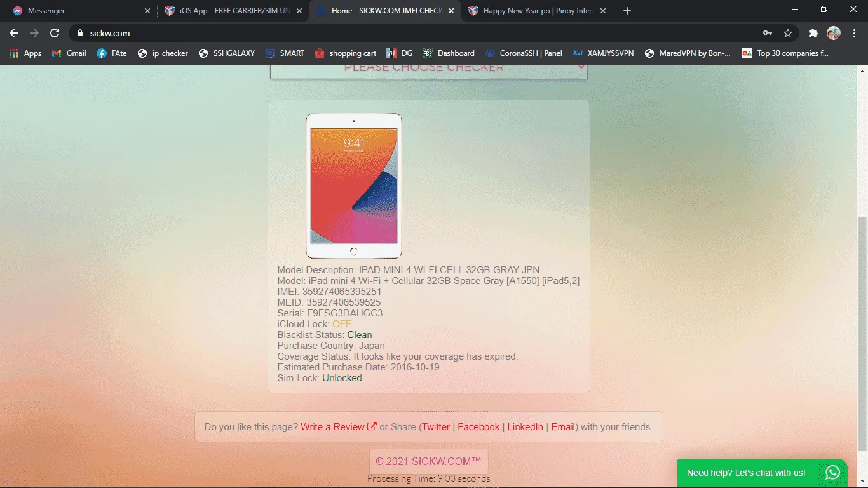Image resolution: width=868 pixels, height=488 pixels.
Task: Close the Messenger tab
Action: pyautogui.click(x=147, y=11)
